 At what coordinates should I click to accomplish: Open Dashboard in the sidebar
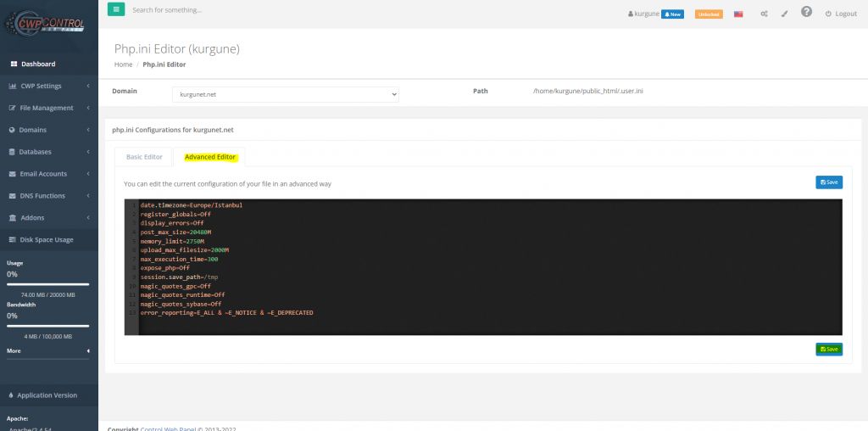click(48, 64)
